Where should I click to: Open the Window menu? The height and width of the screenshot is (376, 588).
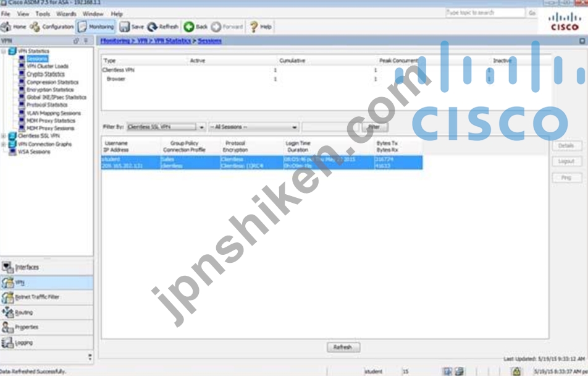tap(93, 14)
